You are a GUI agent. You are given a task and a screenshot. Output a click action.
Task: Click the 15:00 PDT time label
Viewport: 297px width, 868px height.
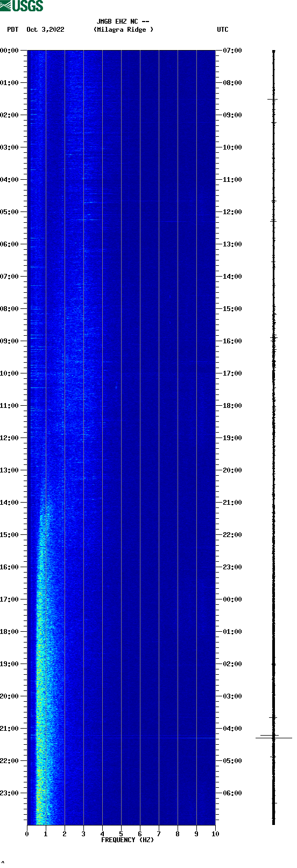(9, 535)
